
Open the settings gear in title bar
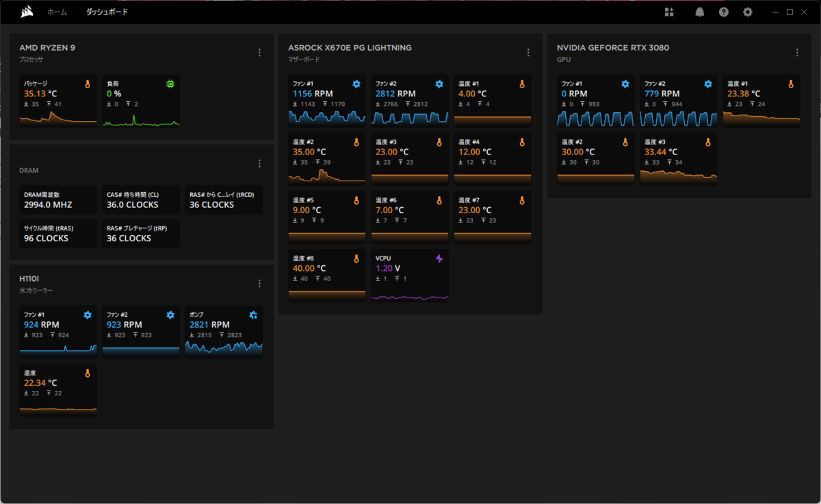[748, 12]
